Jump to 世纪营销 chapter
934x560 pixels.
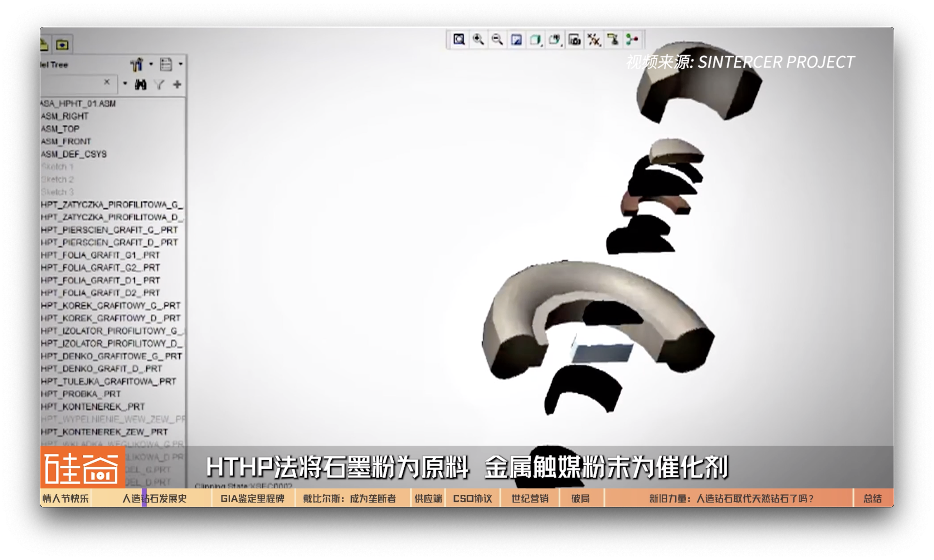click(x=530, y=498)
